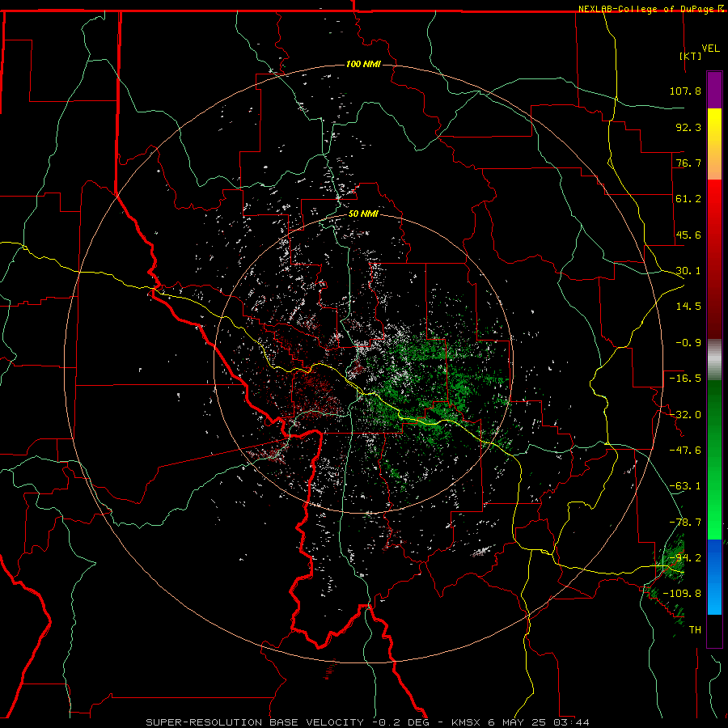Click the -16.5 velocity scale value
Screen dimensions: 728x728
[x=685, y=379]
